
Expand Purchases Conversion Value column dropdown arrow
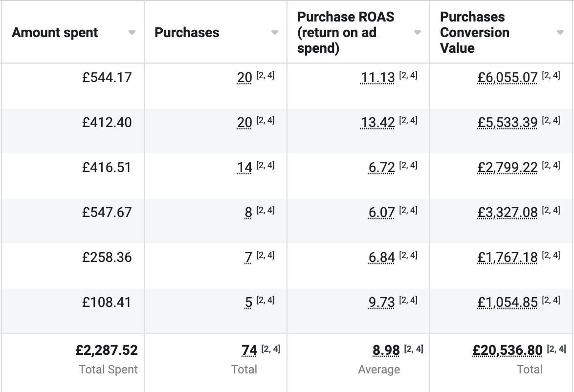coord(560,33)
